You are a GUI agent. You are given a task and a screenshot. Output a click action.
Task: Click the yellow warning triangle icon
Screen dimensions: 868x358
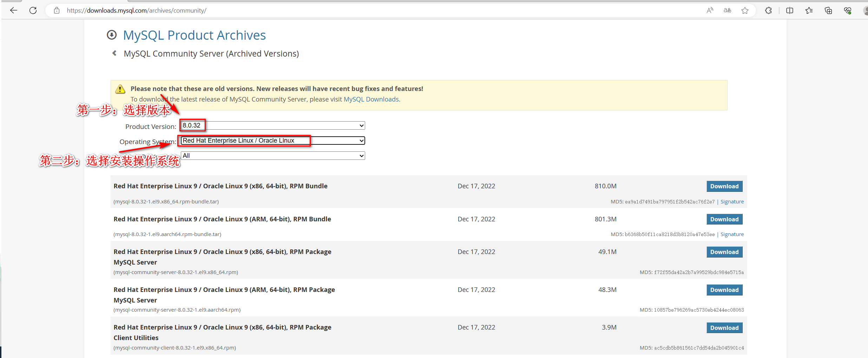pos(120,89)
